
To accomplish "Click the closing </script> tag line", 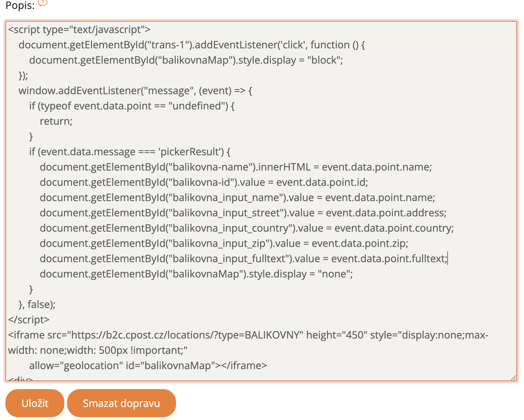I will 29,320.
